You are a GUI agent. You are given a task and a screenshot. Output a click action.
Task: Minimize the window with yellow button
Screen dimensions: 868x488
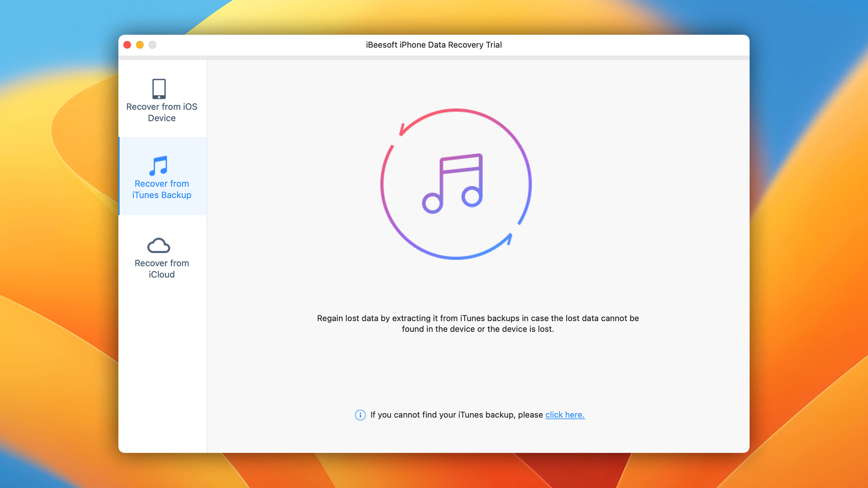[140, 45]
